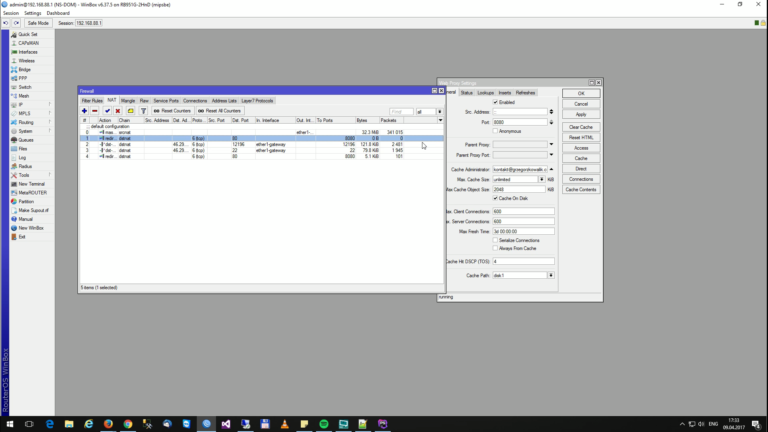The image size is (768, 432).
Task: Click the redo arrow in top toolbar
Action: (16, 23)
